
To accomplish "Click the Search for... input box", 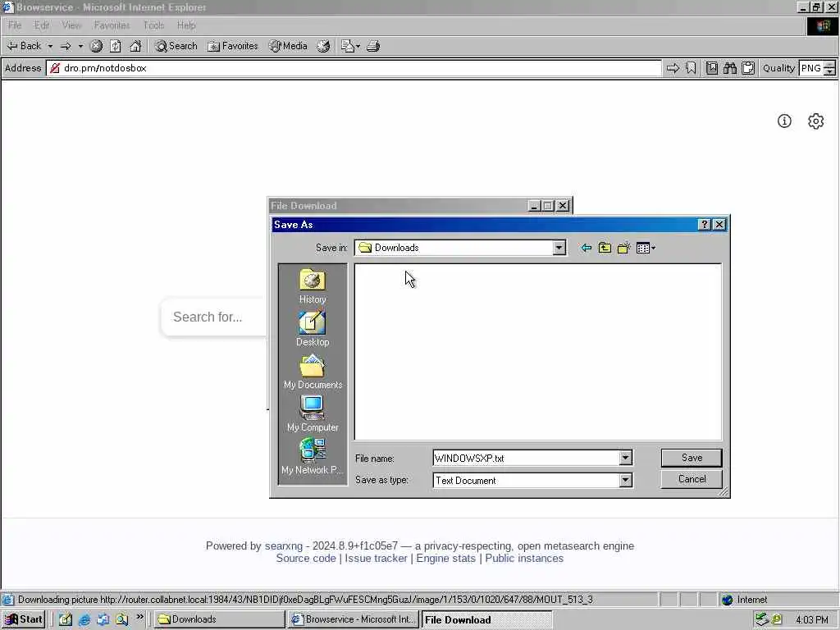I will [214, 317].
